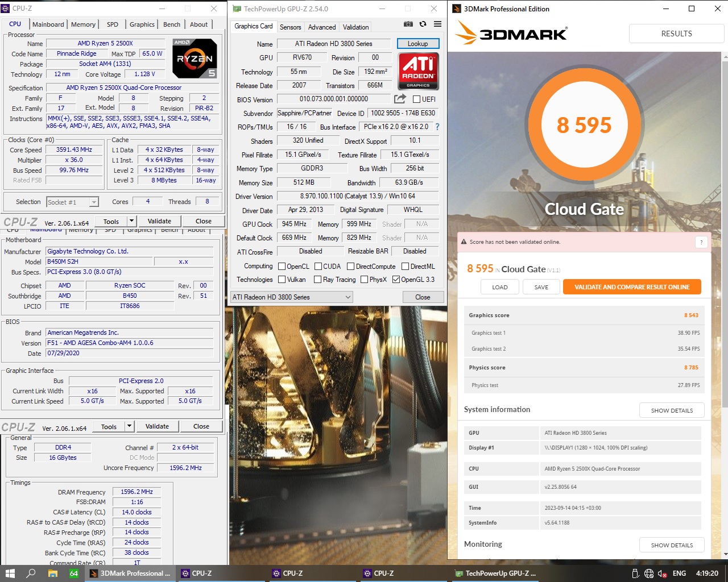Switch to the Bench tab in CPU-Z
The image size is (728, 582).
click(172, 24)
